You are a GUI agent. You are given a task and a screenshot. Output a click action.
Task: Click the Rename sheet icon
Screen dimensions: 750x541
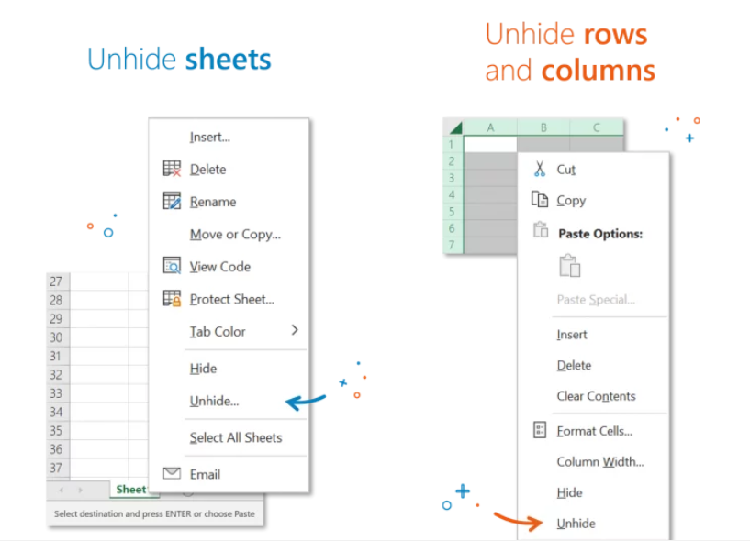pos(172,201)
